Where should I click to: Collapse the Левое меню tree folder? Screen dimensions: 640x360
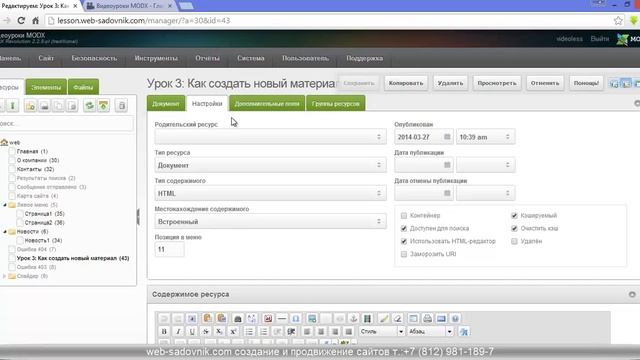5,205
